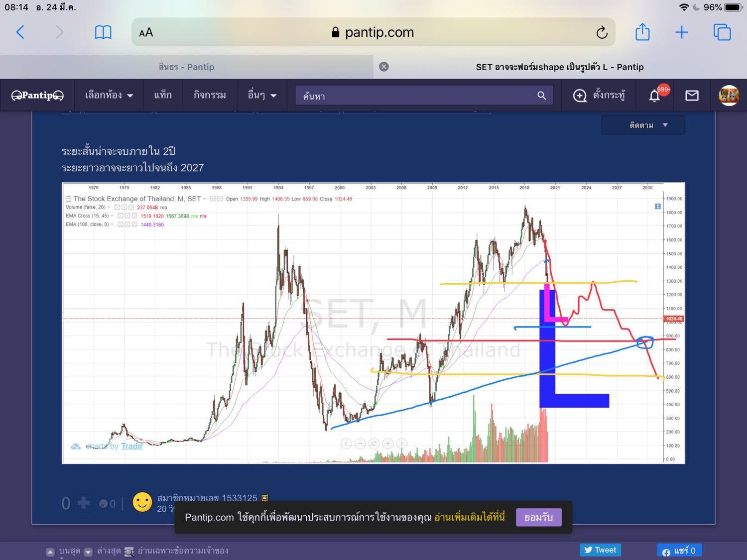The width and height of the screenshot is (747, 560).
Task: Go to the Pantip home logo
Action: (x=37, y=95)
